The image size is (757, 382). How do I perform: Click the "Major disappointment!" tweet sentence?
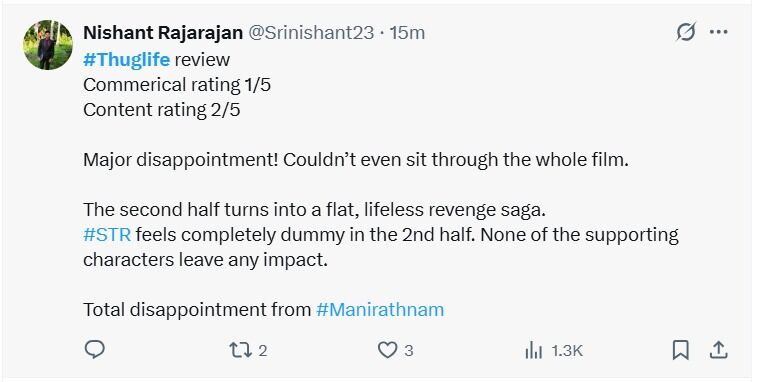tap(181, 159)
